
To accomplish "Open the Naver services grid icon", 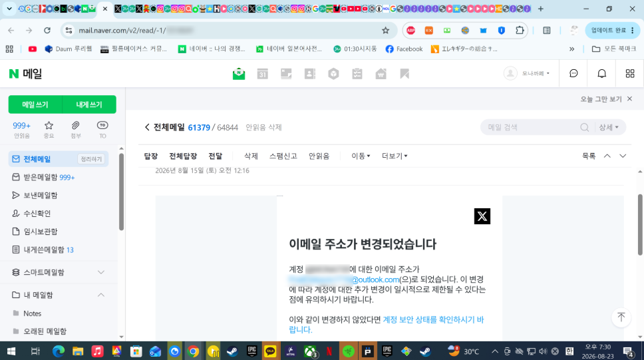I will [x=630, y=74].
